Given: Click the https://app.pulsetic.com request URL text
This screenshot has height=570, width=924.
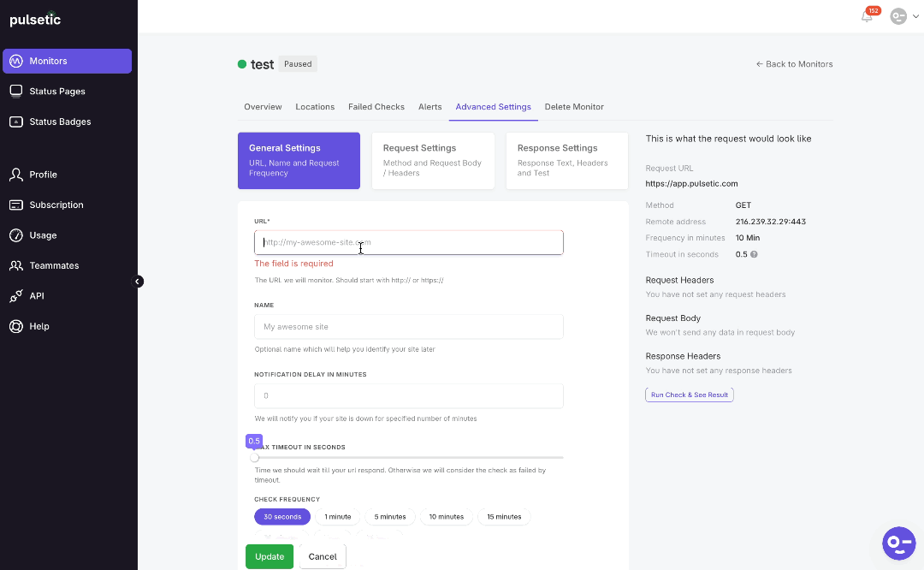Looking at the screenshot, I should point(691,183).
